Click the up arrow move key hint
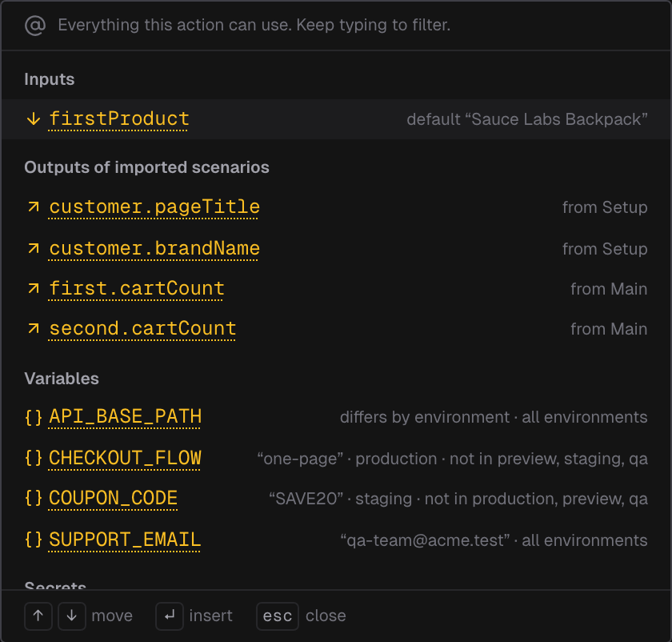This screenshot has height=642, width=672. pos(38,616)
